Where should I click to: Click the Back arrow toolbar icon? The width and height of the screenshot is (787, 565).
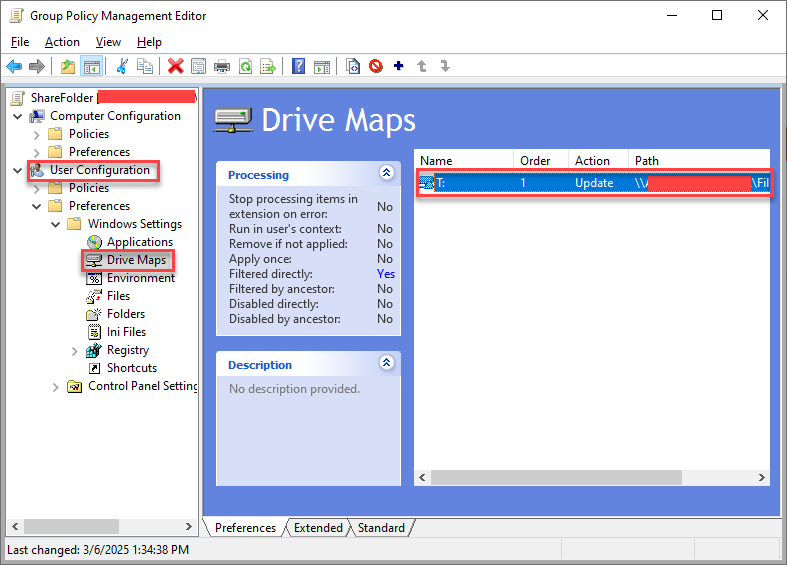tap(15, 66)
